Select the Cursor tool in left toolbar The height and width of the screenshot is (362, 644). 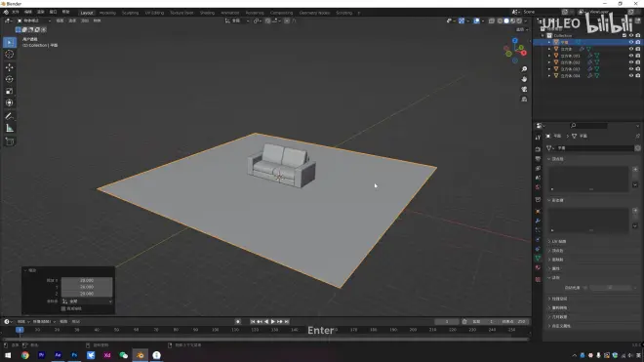tap(10, 55)
